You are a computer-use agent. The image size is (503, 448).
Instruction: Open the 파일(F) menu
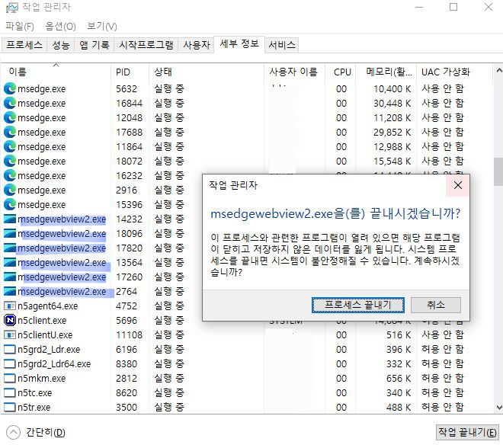[x=20, y=27]
